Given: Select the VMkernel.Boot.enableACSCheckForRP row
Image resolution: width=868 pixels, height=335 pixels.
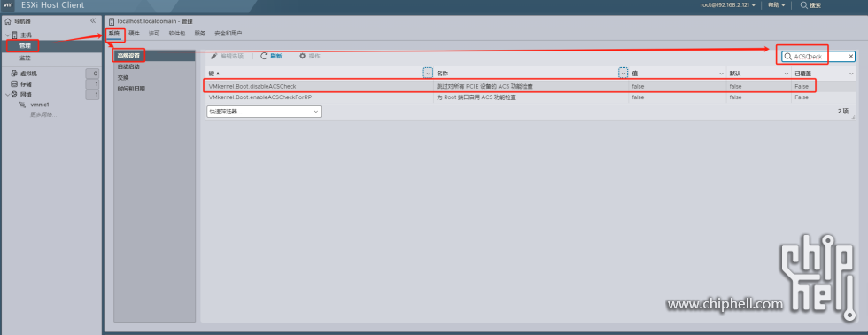Looking at the screenshot, I should click(531, 97).
